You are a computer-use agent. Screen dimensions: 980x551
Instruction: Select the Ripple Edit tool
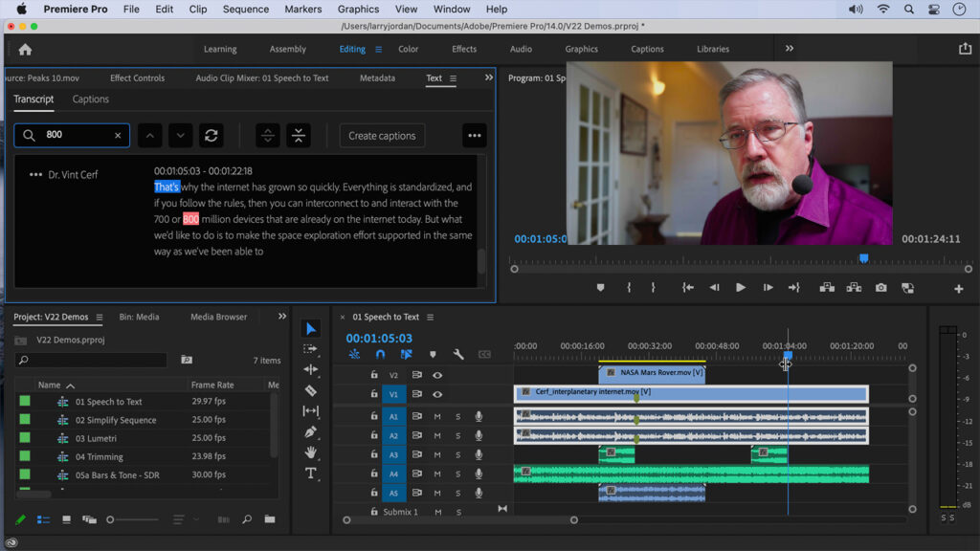311,370
